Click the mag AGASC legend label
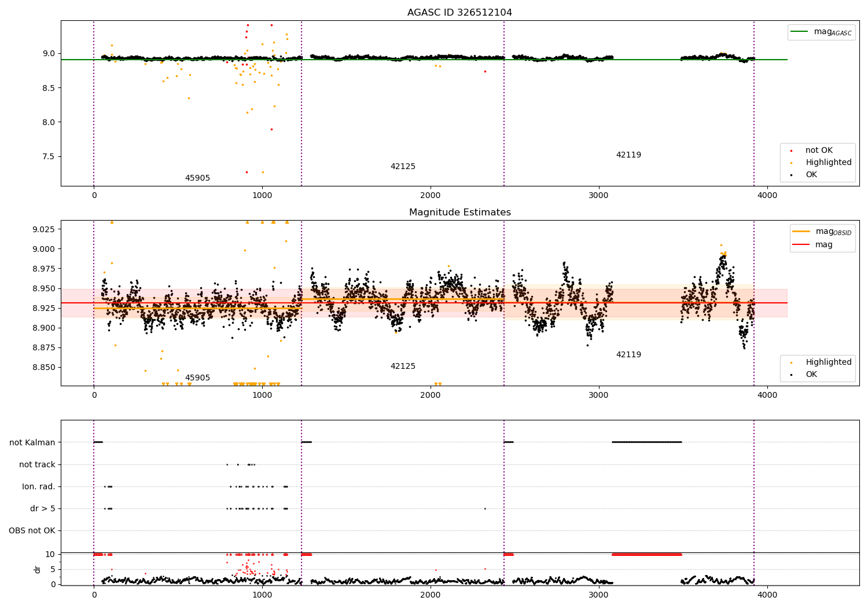Viewport: 868px width, 608px height. pyautogui.click(x=833, y=32)
